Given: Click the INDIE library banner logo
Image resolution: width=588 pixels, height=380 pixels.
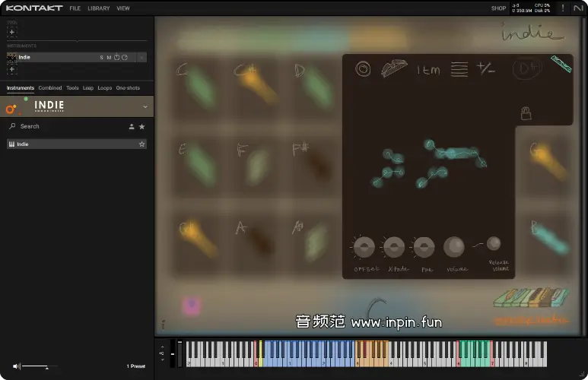Looking at the screenshot, I should coord(49,106).
